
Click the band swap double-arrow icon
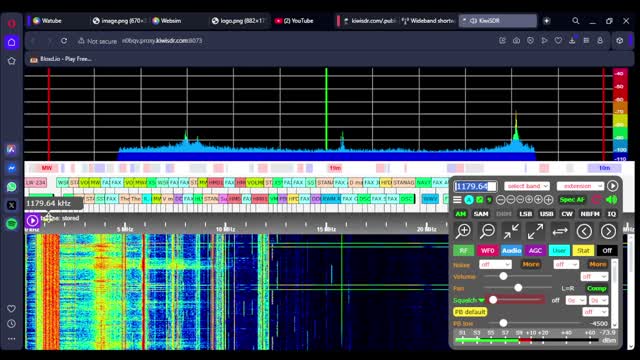click(x=560, y=231)
